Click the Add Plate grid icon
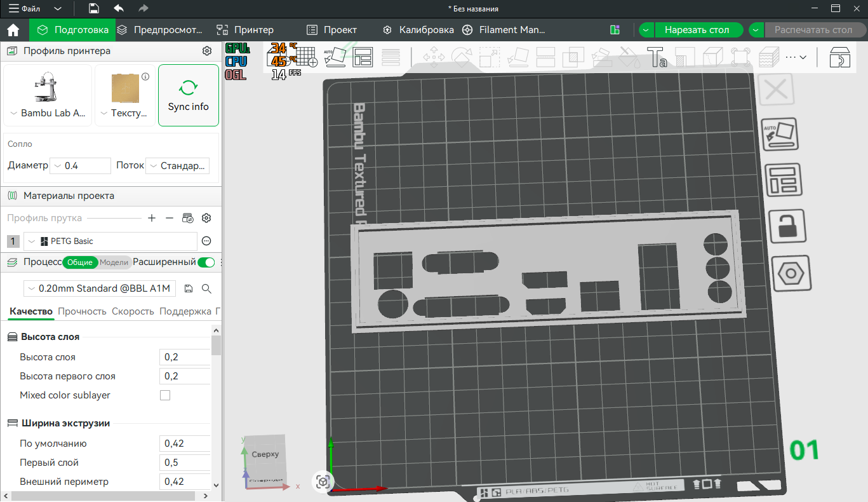This screenshot has height=502, width=868. point(307,57)
